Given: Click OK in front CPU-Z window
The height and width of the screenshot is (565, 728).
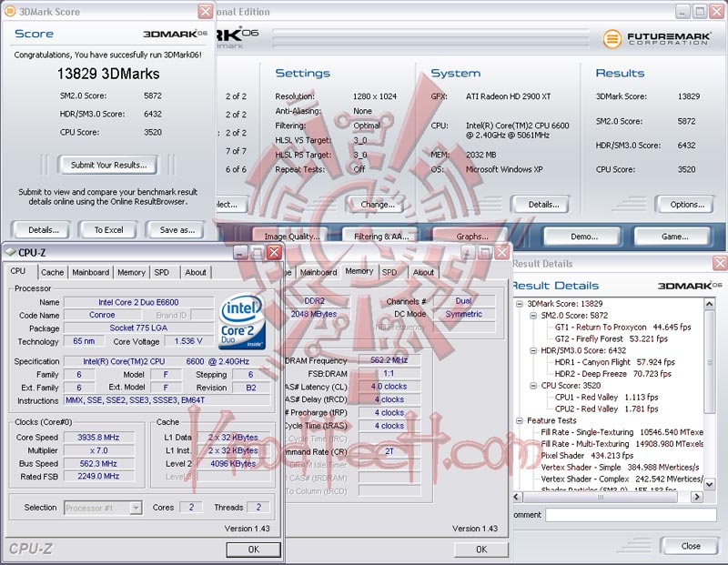Looking at the screenshot, I should pyautogui.click(x=254, y=550).
